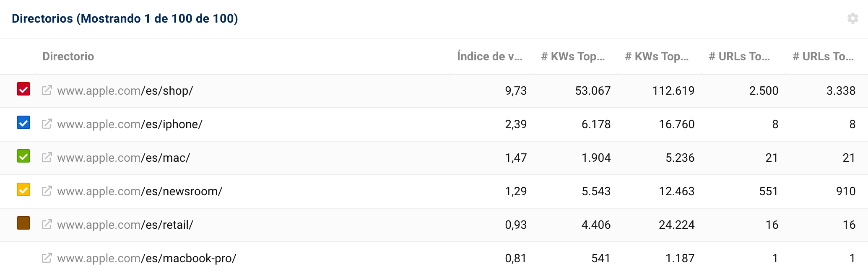Sort by second # KWs Top... column

click(657, 57)
